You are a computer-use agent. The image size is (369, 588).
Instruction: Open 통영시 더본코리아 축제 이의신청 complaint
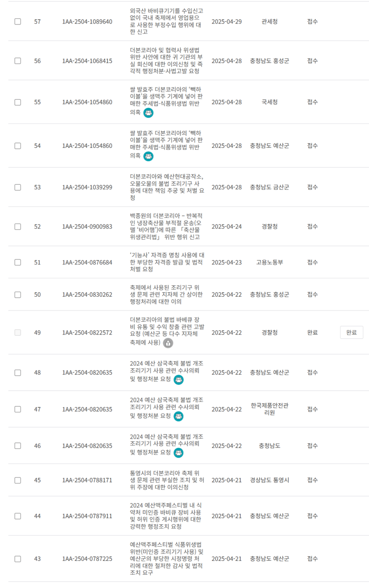167,480
